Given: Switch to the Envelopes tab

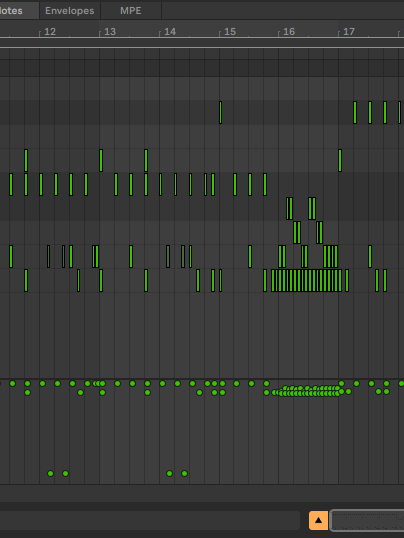Looking at the screenshot, I should coord(70,11).
